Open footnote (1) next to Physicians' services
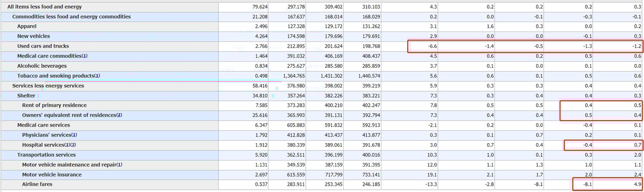Image resolution: width=644 pixels, height=192 pixels. [74, 135]
